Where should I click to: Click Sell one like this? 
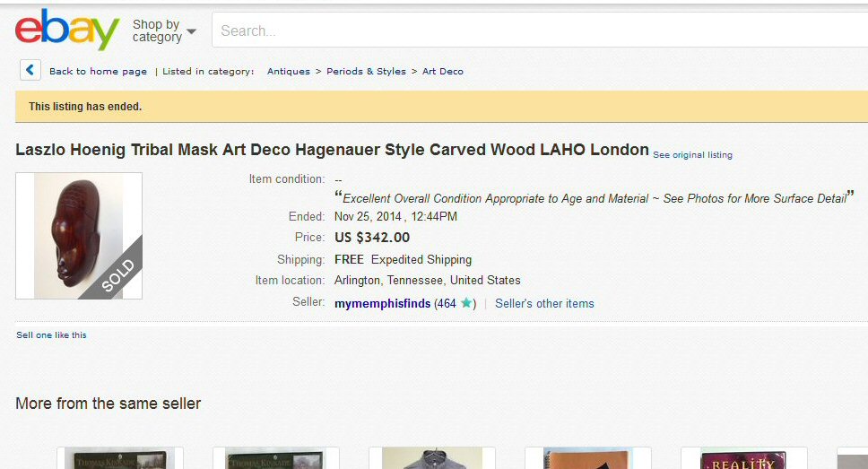(x=51, y=335)
